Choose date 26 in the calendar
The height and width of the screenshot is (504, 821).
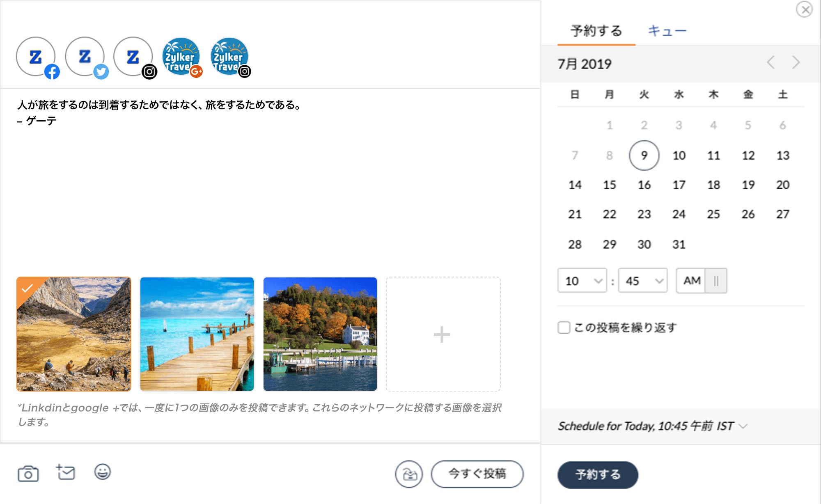tap(748, 214)
